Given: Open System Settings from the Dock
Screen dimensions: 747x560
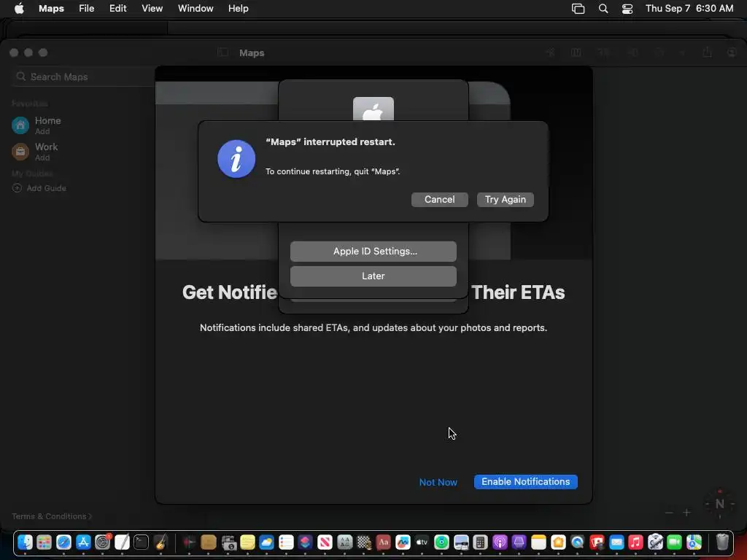Looking at the screenshot, I should pyautogui.click(x=102, y=542).
